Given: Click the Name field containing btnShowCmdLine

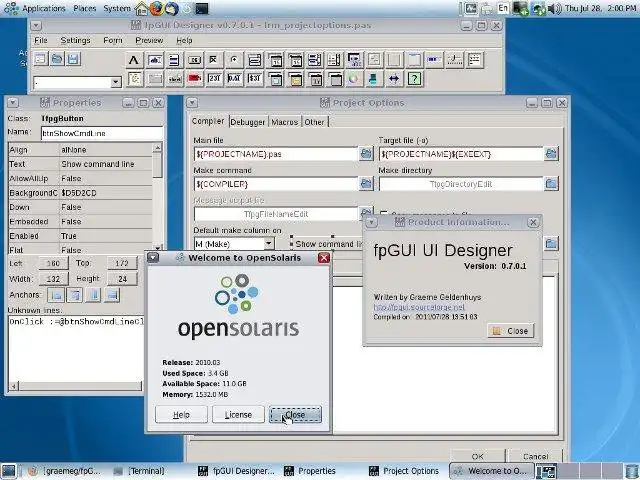Looking at the screenshot, I should [102, 133].
